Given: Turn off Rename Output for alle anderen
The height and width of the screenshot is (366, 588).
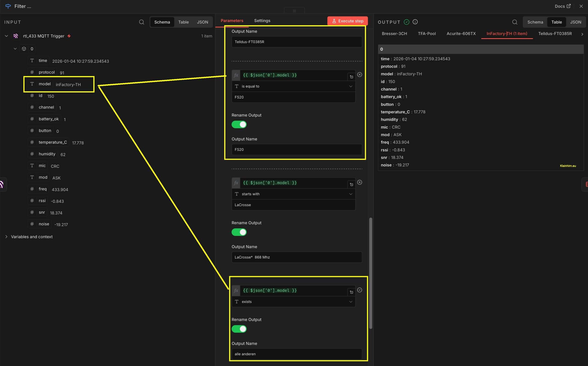Looking at the screenshot, I should pos(239,329).
